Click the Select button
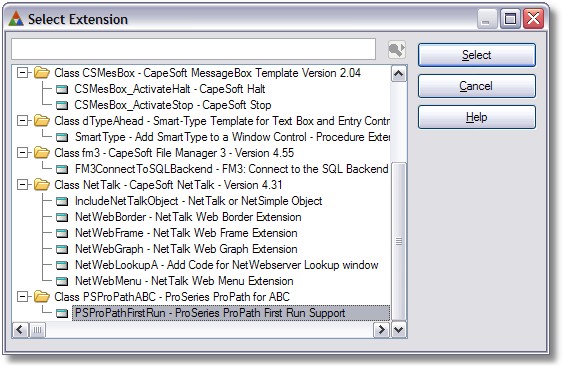This screenshot has width=564, height=369. click(x=477, y=55)
